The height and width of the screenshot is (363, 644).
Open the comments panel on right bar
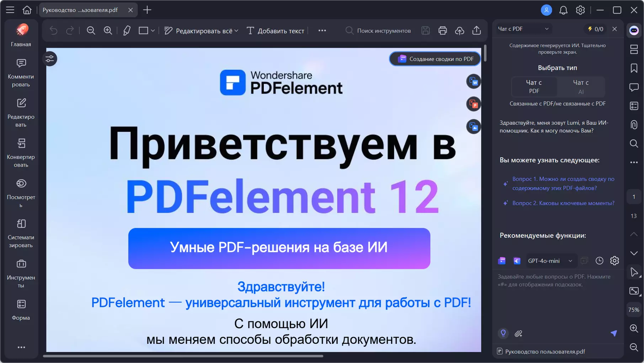[634, 87]
